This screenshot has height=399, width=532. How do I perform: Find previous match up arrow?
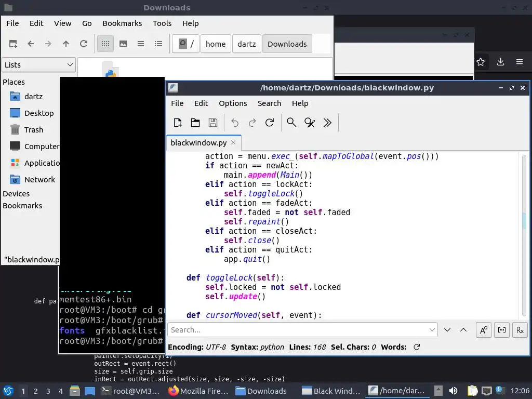click(x=463, y=330)
